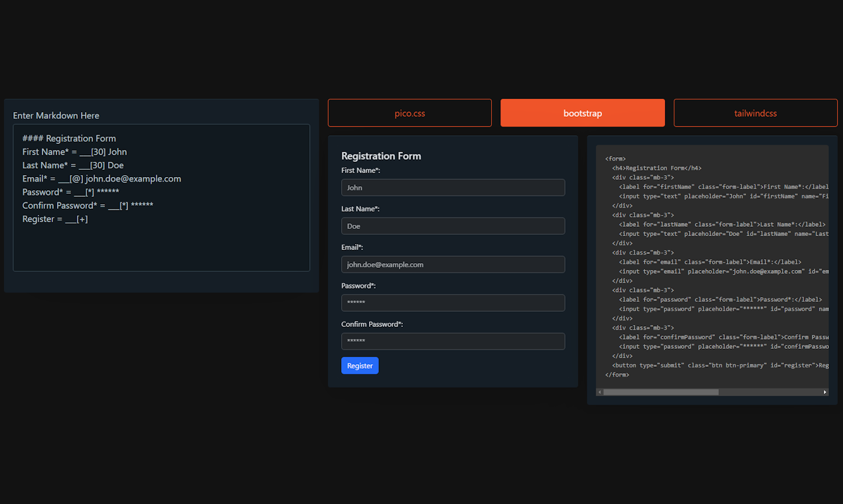Viewport: 843px width, 504px height.
Task: Click the left arrow of code scrollbar
Action: (599, 392)
